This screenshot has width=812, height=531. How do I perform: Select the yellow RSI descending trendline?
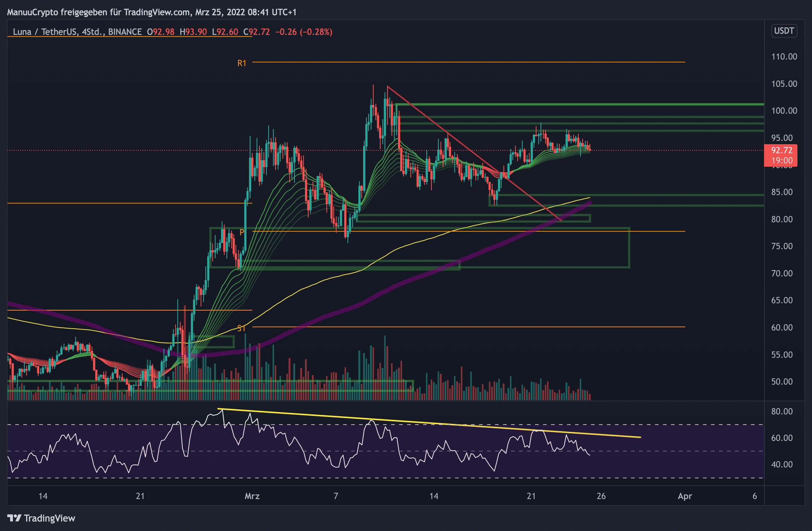pos(429,423)
